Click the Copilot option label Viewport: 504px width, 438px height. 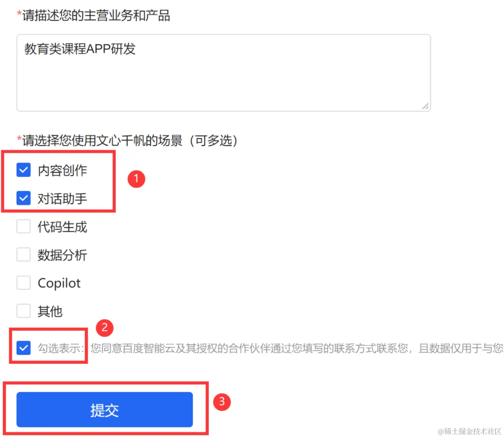point(59,283)
